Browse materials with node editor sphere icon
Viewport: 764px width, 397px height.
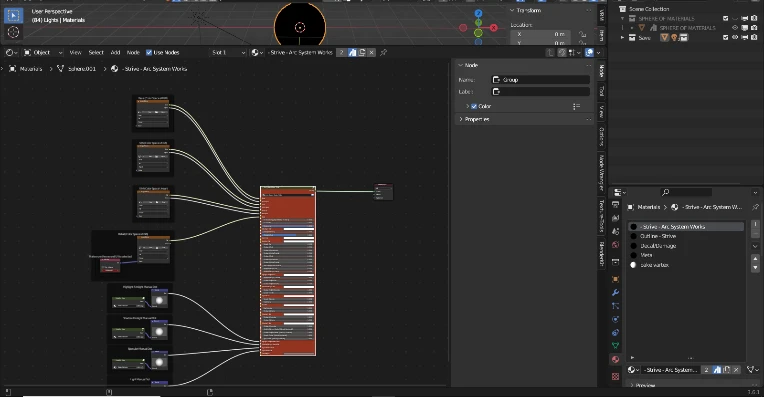click(x=257, y=53)
